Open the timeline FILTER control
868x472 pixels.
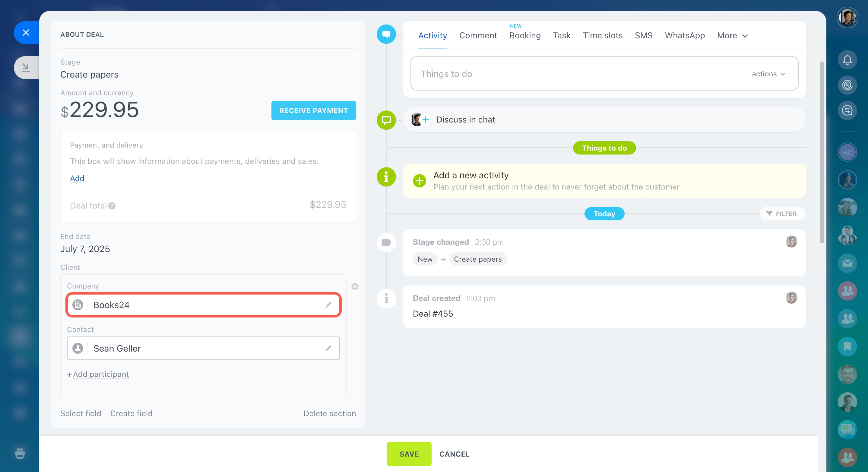[x=782, y=213]
